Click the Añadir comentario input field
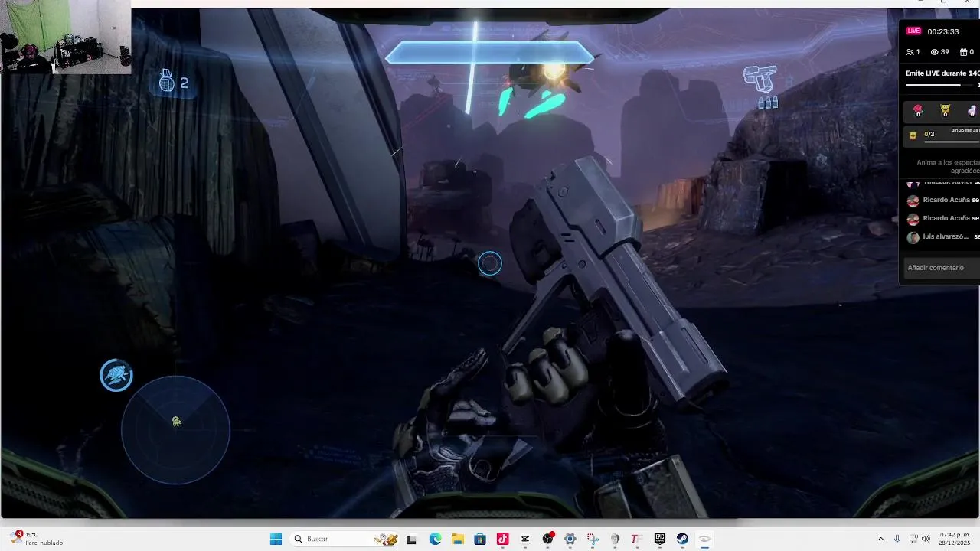The width and height of the screenshot is (980, 551). (940, 267)
